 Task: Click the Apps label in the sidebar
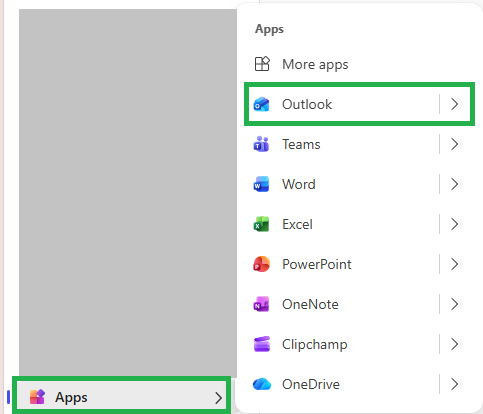point(71,398)
